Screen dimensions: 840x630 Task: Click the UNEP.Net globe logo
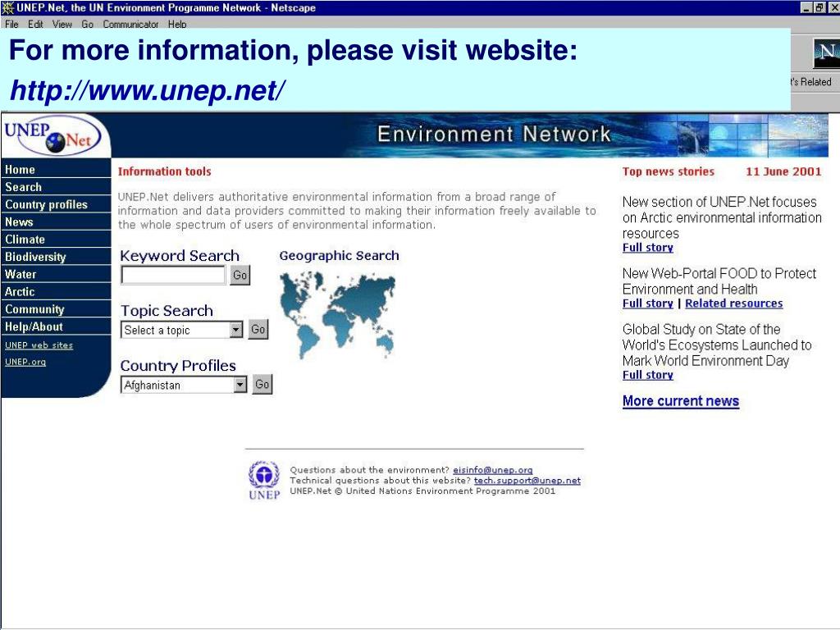(x=52, y=135)
